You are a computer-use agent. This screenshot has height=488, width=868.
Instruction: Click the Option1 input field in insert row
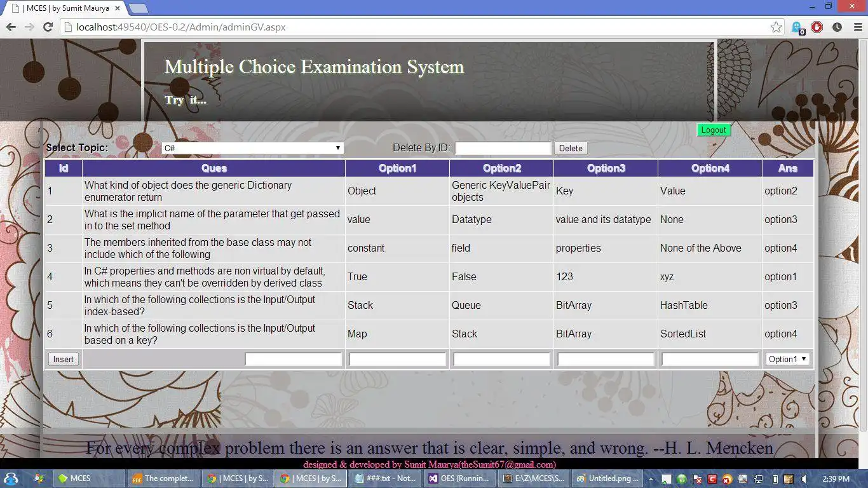(x=397, y=360)
